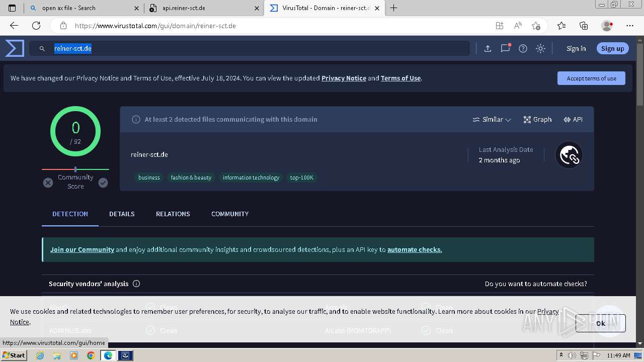Open the Windows Start menu
Screen dimensions: 644x362
tap(14, 355)
